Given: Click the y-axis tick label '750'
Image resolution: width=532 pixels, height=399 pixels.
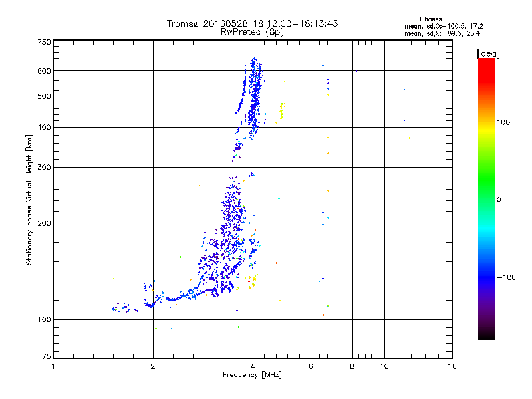Looking at the screenshot, I should point(45,42).
